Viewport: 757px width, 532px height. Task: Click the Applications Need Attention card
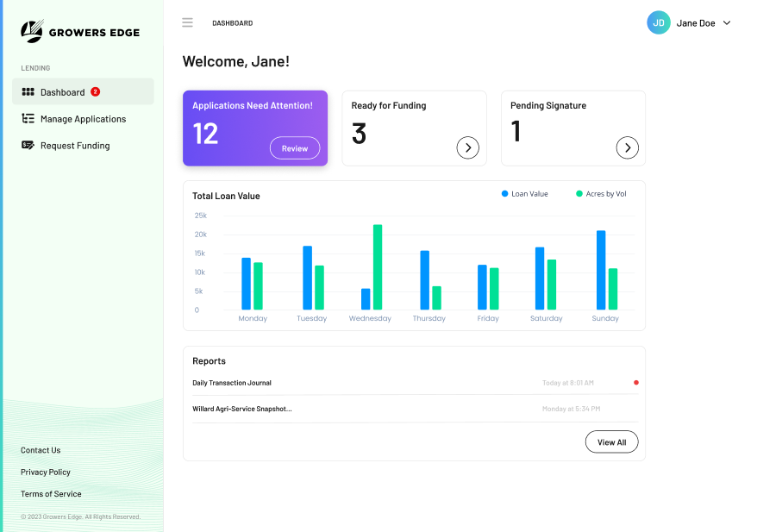(x=255, y=128)
